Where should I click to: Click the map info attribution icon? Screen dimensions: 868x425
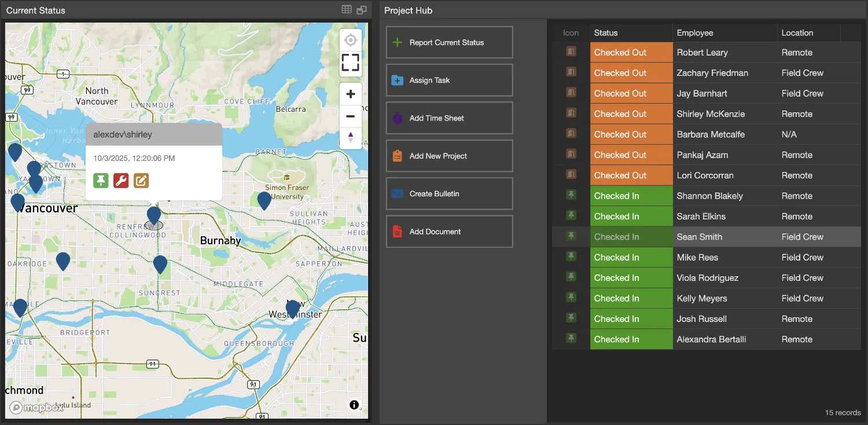pos(354,405)
